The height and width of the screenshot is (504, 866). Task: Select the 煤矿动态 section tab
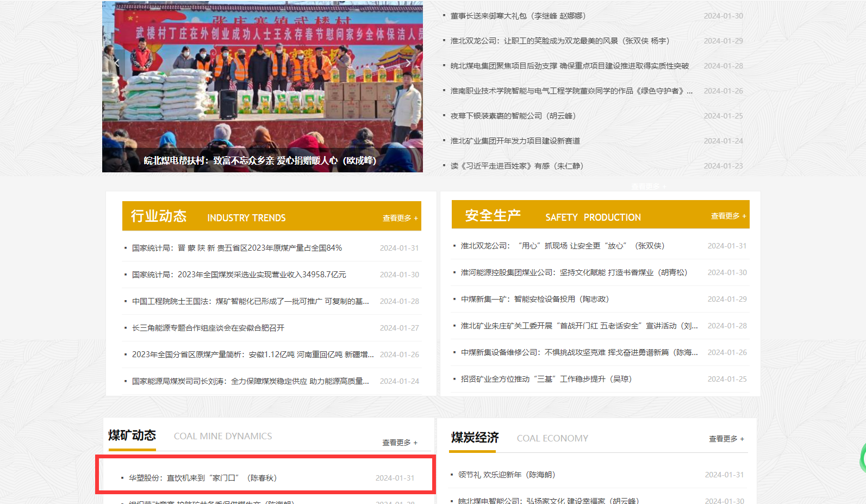[x=132, y=435]
